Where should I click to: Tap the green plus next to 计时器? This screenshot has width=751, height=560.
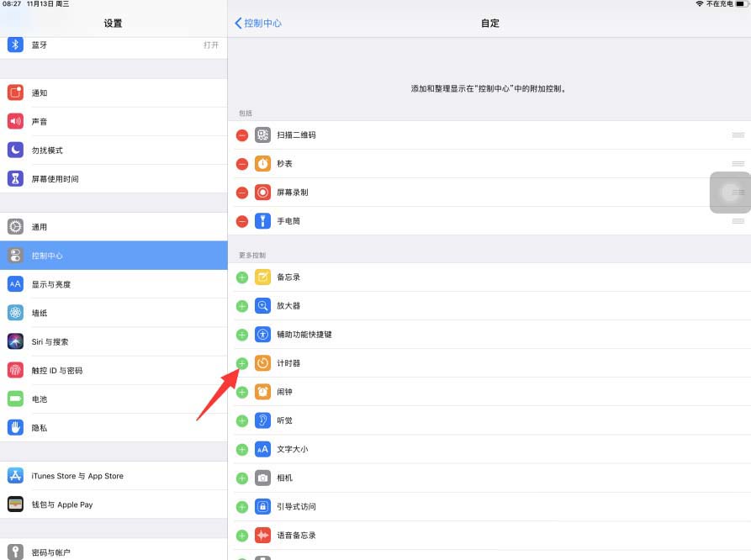pos(242,363)
